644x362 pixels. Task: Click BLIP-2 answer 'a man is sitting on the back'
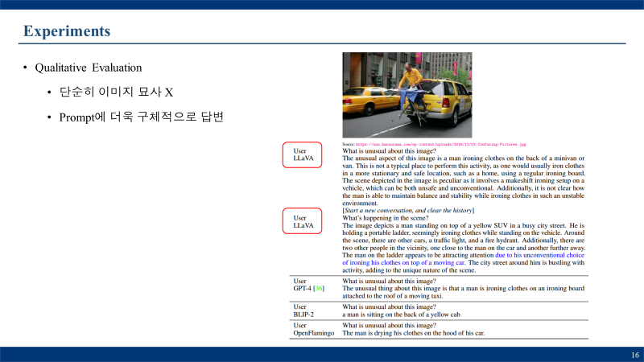point(401,315)
